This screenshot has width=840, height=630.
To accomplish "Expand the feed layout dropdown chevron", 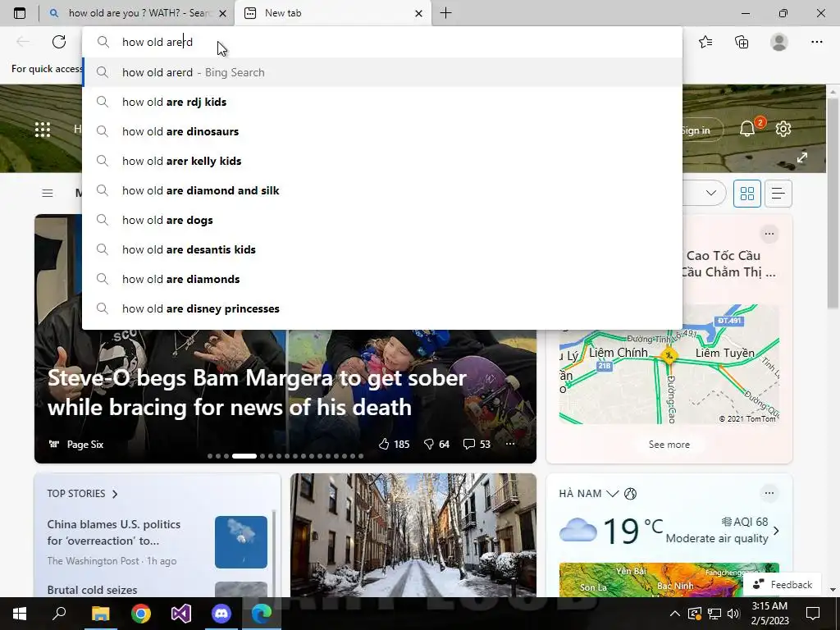I will 711,193.
